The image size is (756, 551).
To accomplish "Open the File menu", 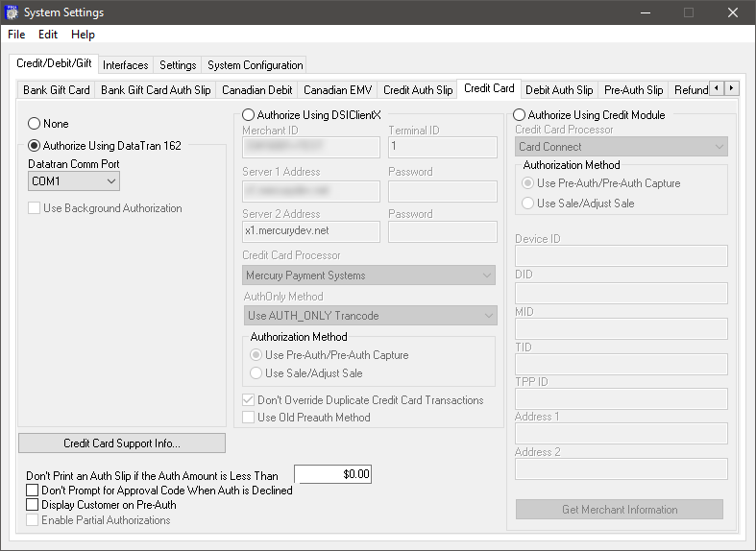I will pos(16,35).
